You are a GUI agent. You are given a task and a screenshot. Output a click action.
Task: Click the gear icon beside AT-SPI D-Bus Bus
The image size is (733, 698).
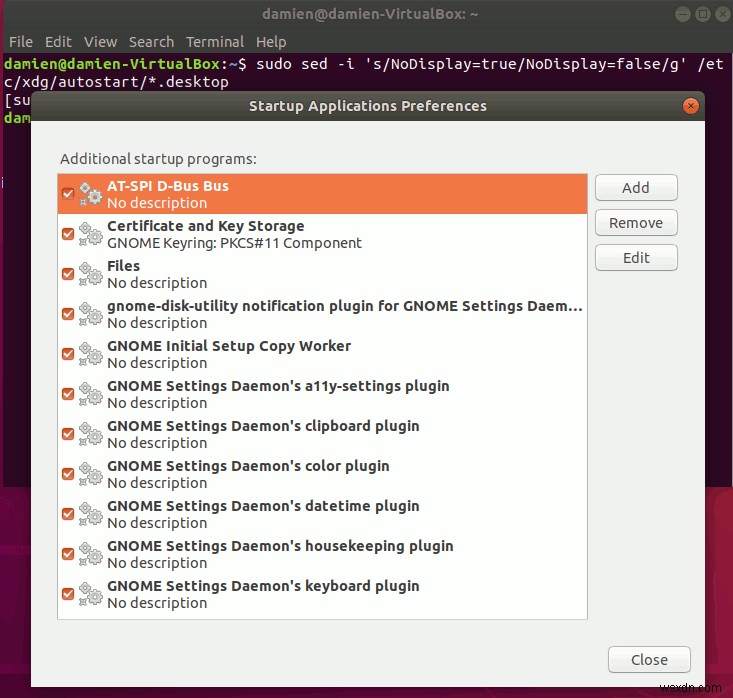click(90, 194)
